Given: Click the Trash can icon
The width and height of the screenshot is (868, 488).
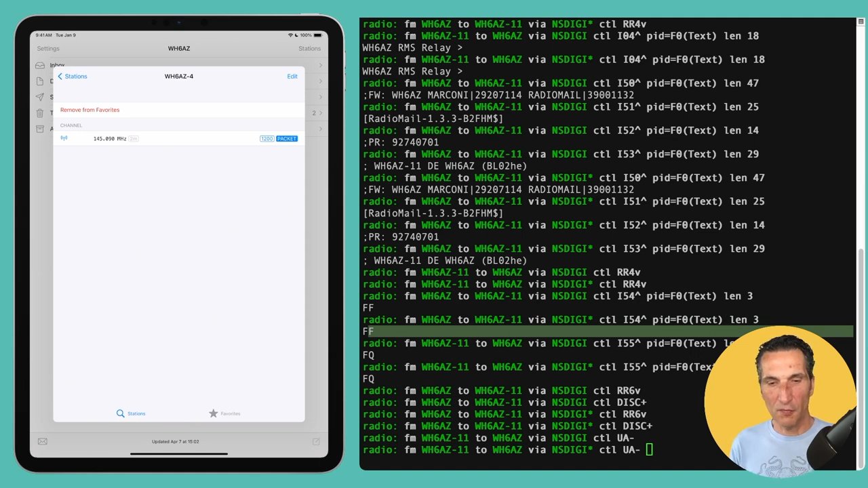Looking at the screenshot, I should (x=41, y=113).
